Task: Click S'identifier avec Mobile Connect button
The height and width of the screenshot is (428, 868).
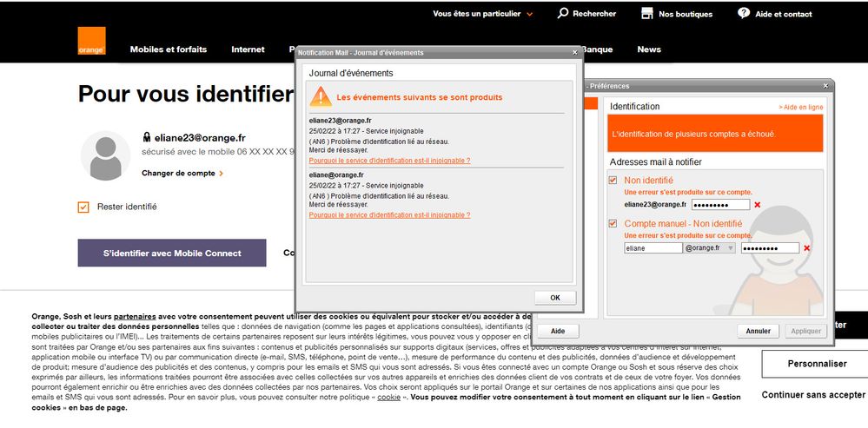Action: (x=172, y=253)
